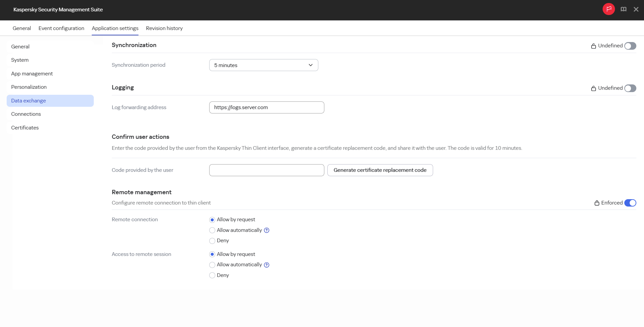Open help for Allow automatically remote session access
Screen dimensions: 644x327
[266, 265]
